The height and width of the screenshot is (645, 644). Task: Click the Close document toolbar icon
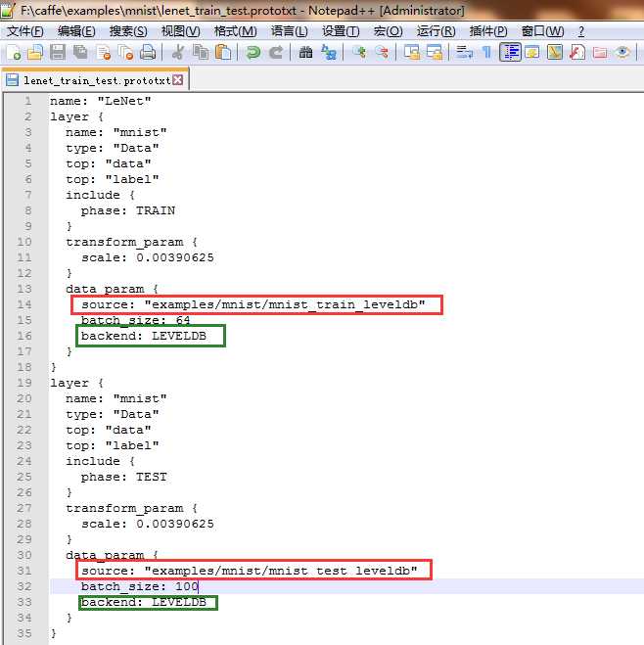point(104,53)
